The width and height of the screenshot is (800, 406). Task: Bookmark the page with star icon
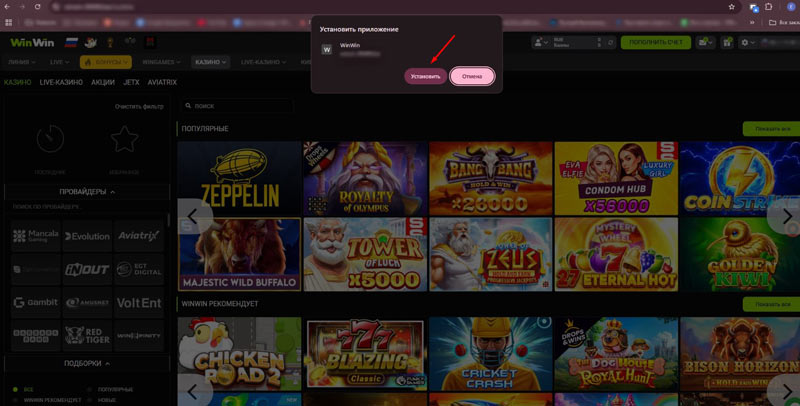click(732, 6)
